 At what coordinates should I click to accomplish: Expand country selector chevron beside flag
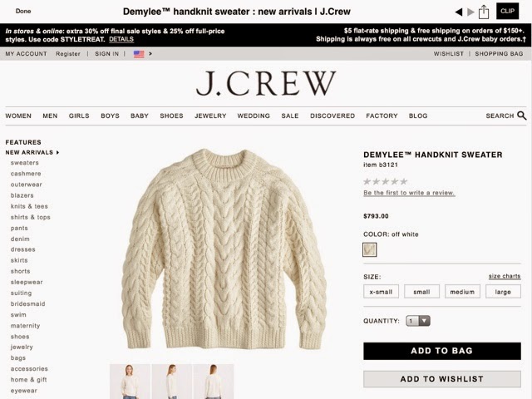150,54
